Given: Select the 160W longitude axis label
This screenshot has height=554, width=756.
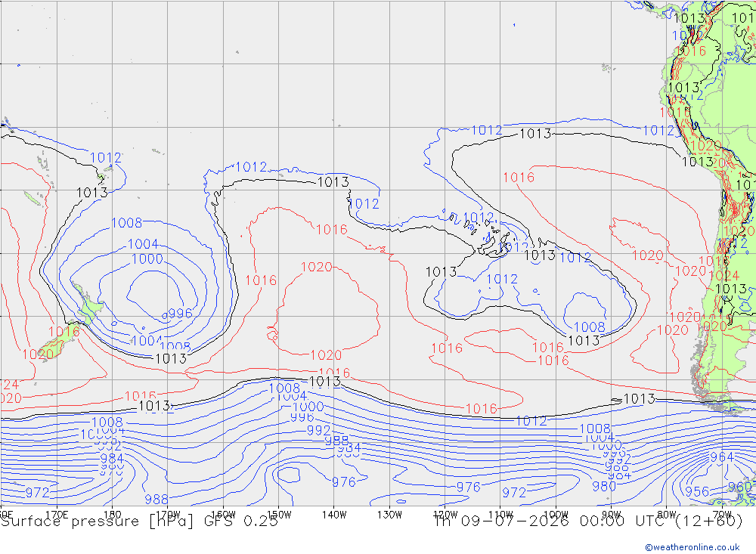Looking at the screenshot, I should coord(223,515).
